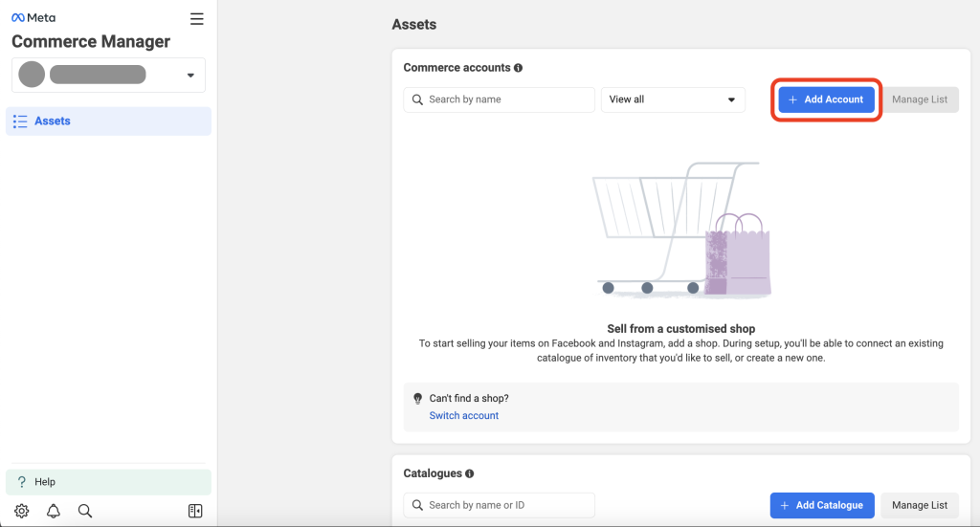The height and width of the screenshot is (527, 980).
Task: Open the View all filter dropdown
Action: [673, 99]
